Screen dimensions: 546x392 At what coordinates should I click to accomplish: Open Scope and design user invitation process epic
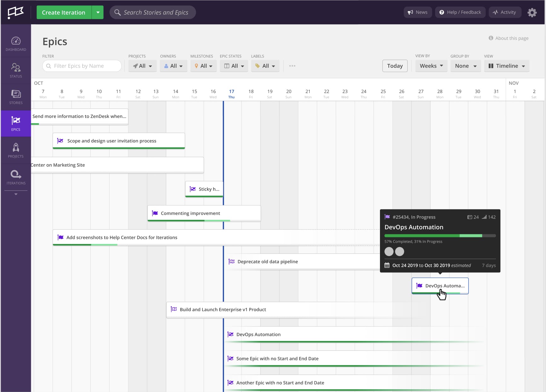tap(119, 141)
